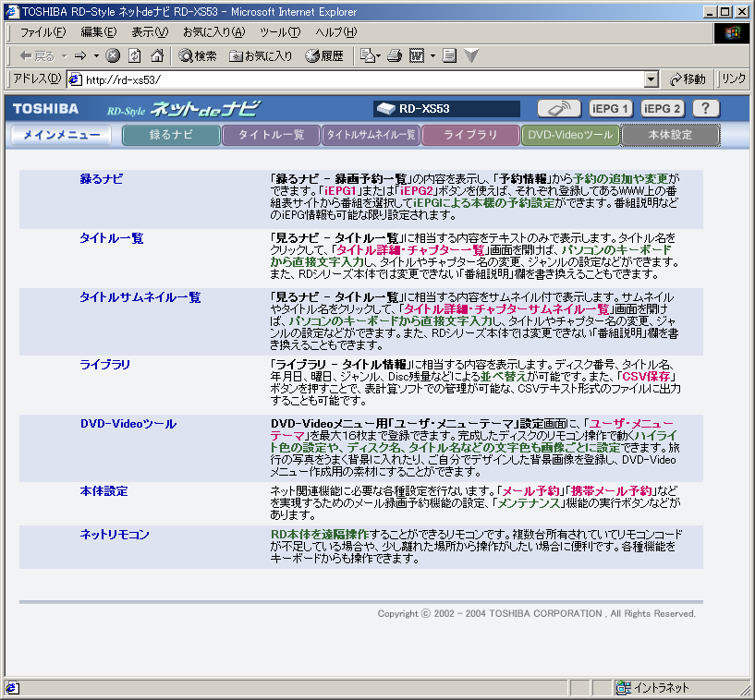Click the メインメニュー main menu button

coord(61,135)
